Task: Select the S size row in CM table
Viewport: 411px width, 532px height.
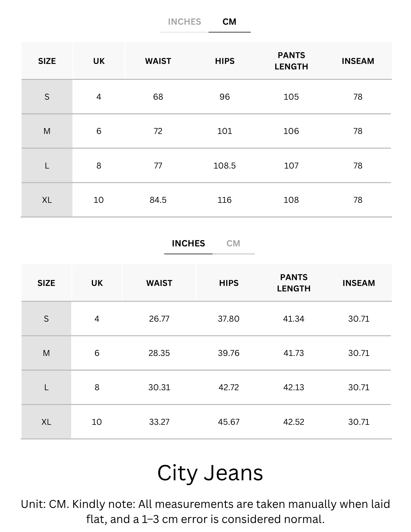Action: [206, 97]
